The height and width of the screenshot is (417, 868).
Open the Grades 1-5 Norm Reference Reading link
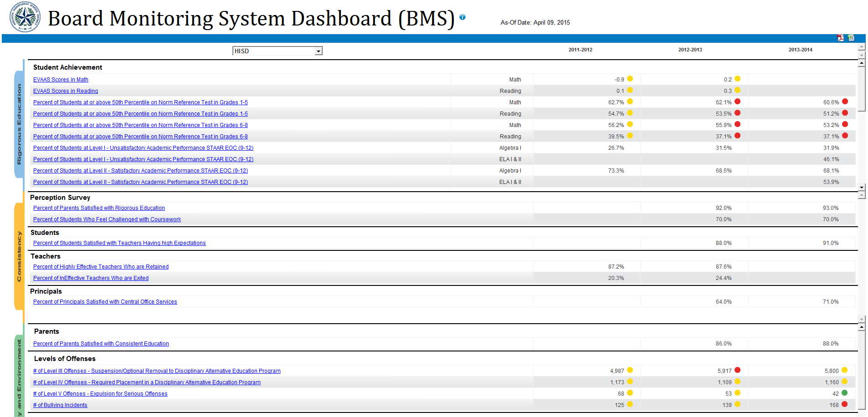pos(140,114)
